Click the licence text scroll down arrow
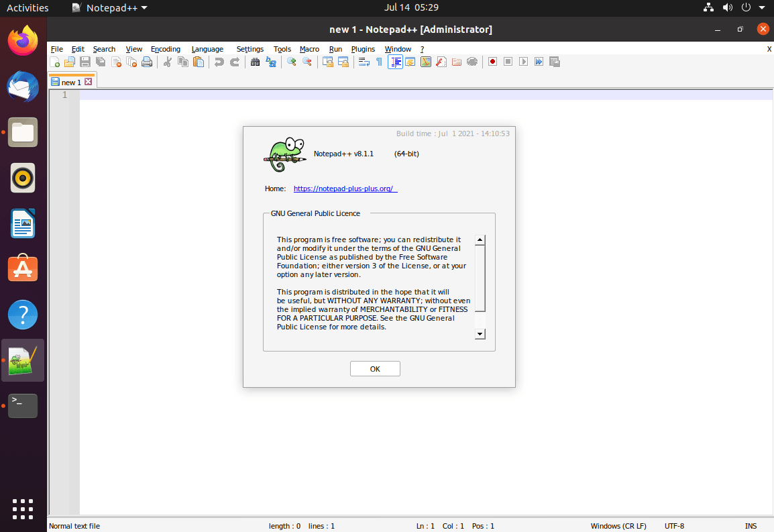Screen dimensions: 774x532 click(x=480, y=334)
